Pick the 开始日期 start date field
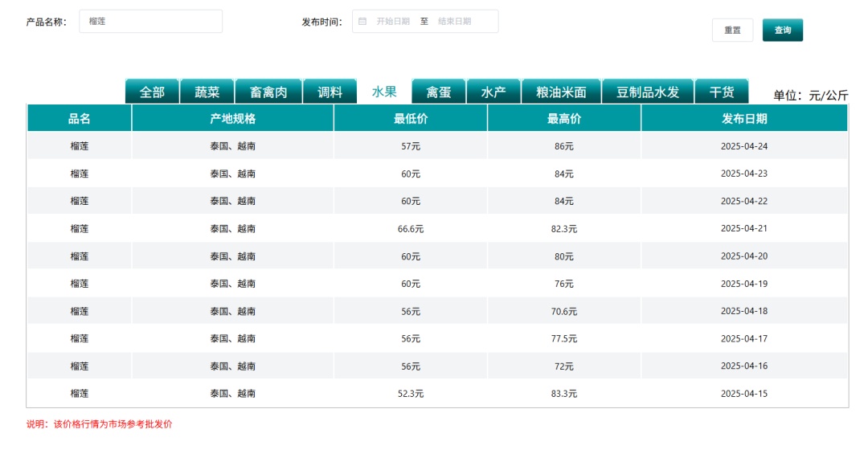This screenshot has height=454, width=868. (x=393, y=22)
